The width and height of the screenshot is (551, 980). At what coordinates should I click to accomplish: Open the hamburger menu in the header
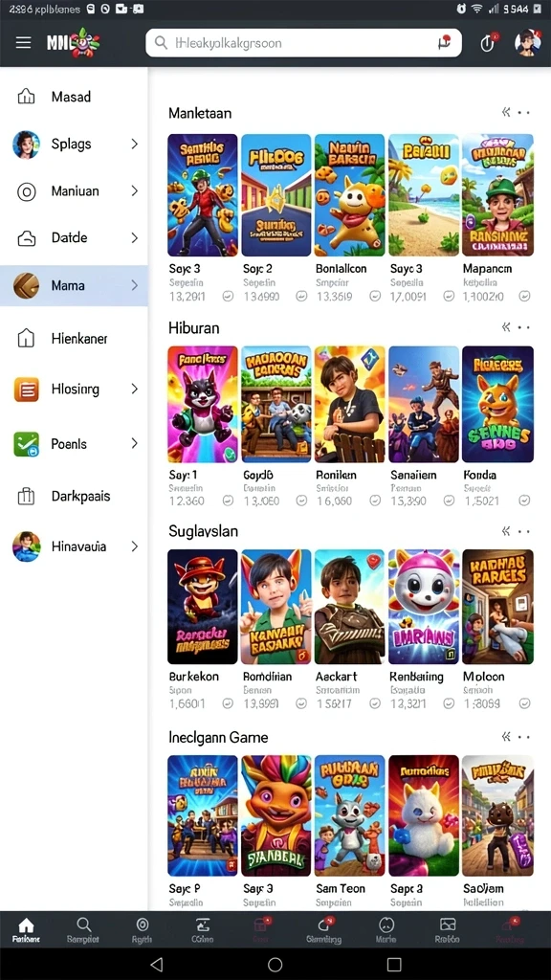click(x=23, y=42)
